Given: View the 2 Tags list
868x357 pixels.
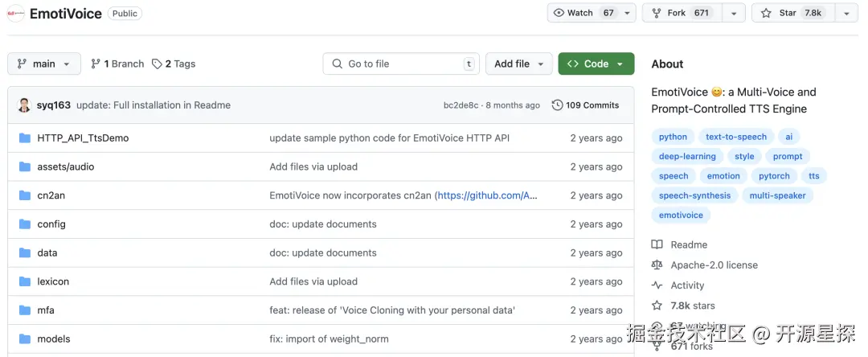Looking at the screenshot, I should 174,64.
